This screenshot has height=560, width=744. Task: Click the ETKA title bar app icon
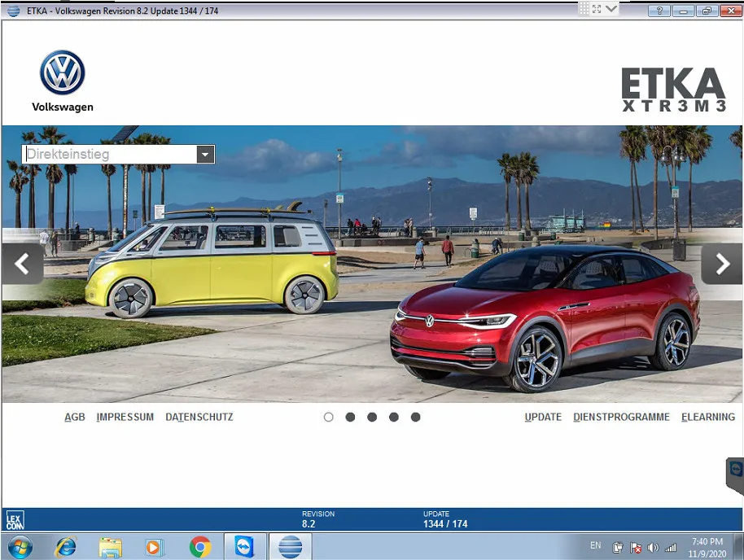point(13,11)
